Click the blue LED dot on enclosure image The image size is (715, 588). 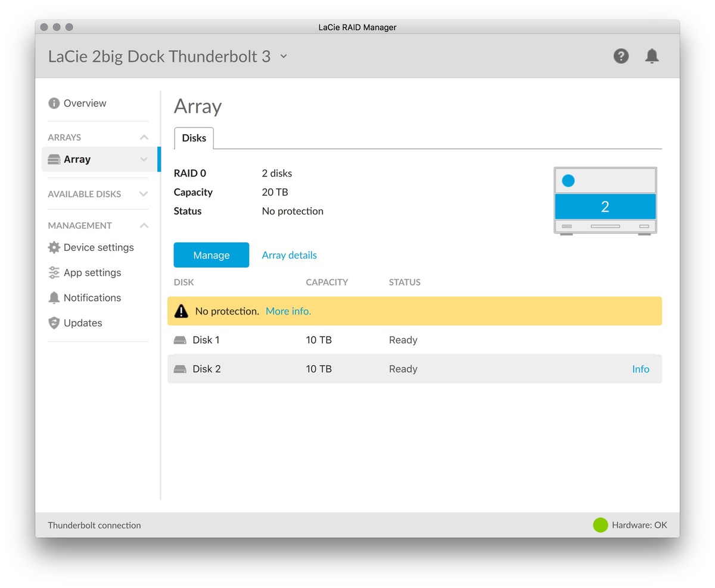tap(568, 181)
